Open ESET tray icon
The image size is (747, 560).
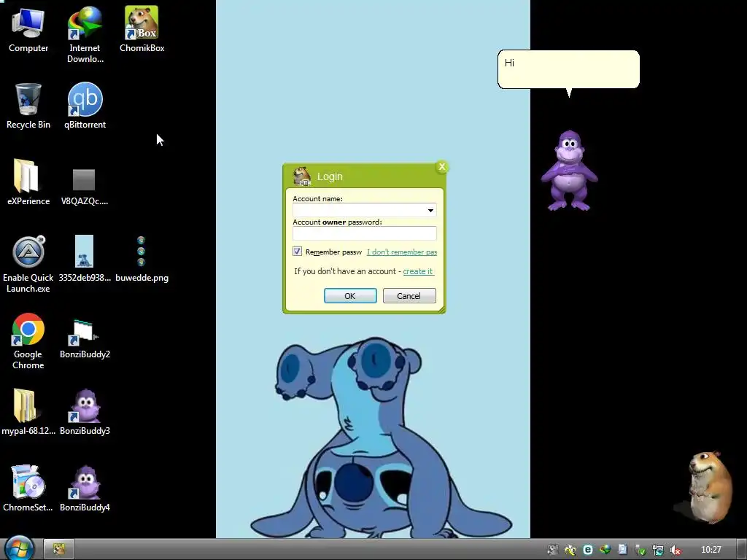(x=588, y=550)
